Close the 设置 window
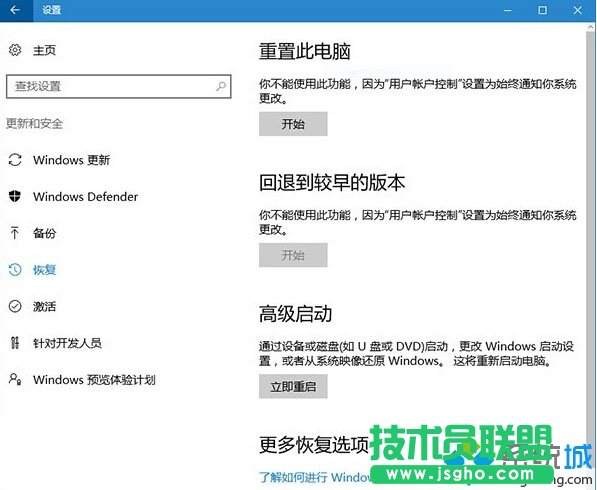 (578, 10)
